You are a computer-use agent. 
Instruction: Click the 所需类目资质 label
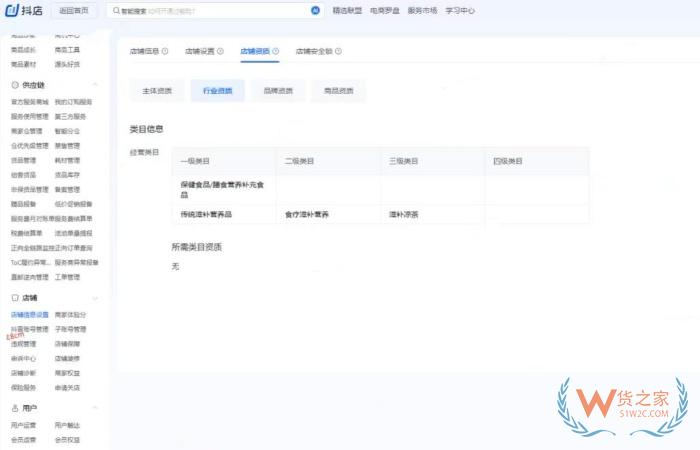197,247
